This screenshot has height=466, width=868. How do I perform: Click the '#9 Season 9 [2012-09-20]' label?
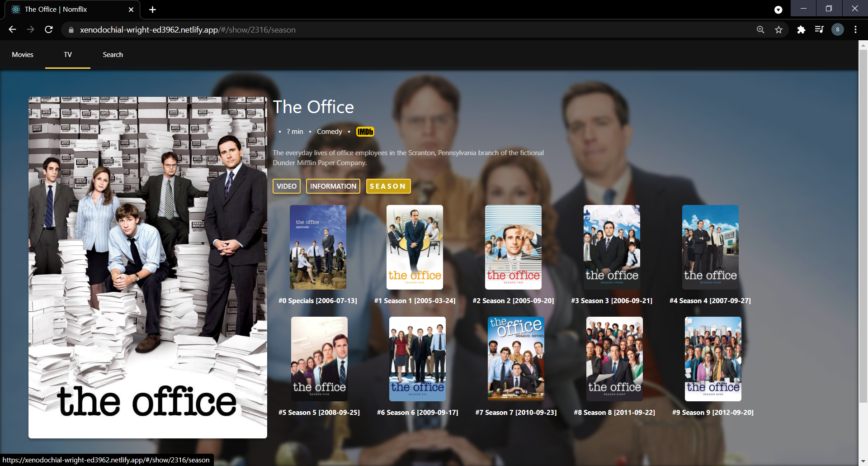click(713, 412)
